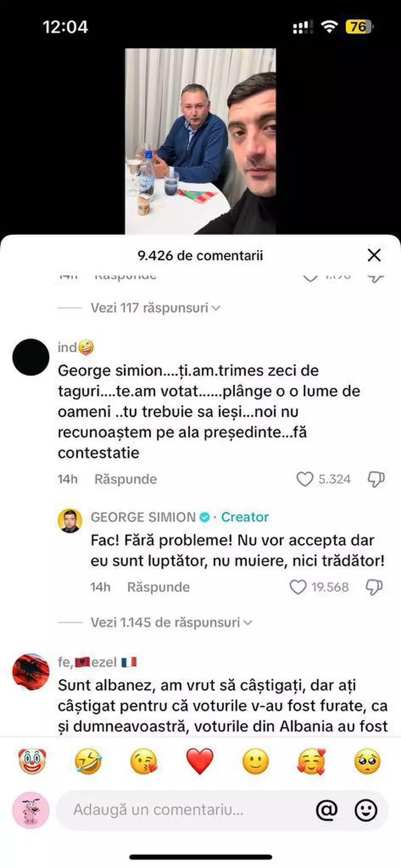Like George Simion's reply with 19.568 likes
401x868 pixels.
click(x=298, y=587)
